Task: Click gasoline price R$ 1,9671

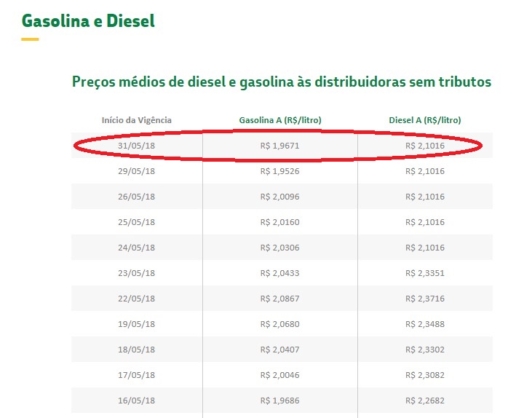Action: click(x=280, y=146)
